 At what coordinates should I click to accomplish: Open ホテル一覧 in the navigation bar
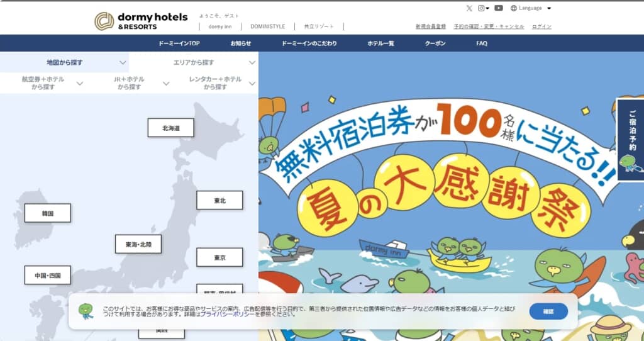tap(380, 43)
